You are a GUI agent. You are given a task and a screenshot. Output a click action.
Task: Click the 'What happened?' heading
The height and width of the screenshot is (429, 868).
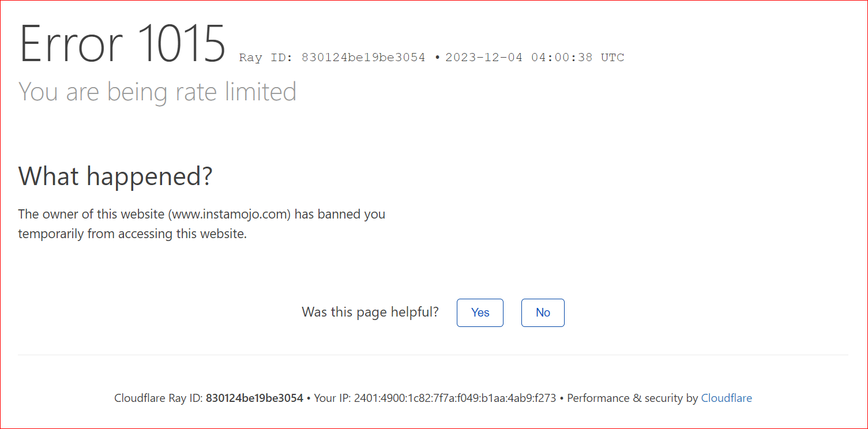(x=115, y=176)
